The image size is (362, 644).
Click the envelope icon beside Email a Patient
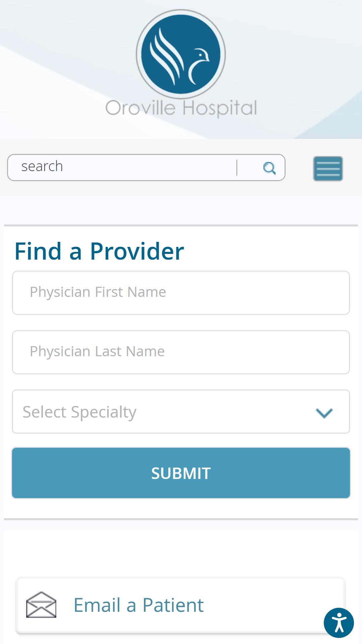pyautogui.click(x=41, y=605)
